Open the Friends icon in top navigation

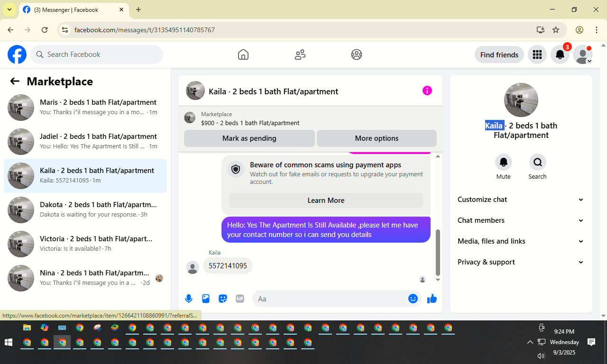coord(300,55)
